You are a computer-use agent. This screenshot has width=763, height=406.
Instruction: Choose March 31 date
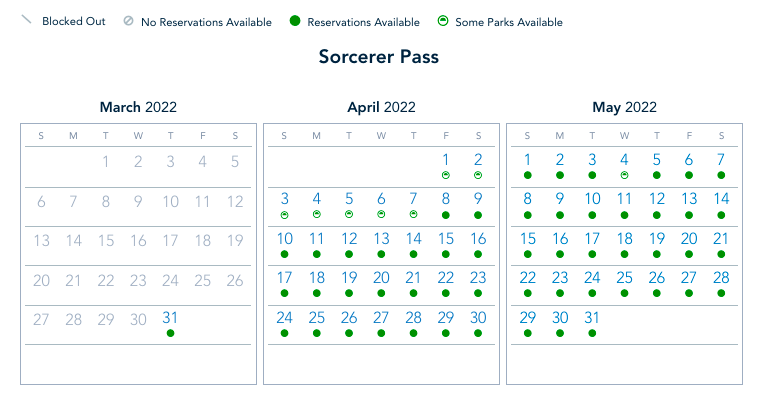171,318
